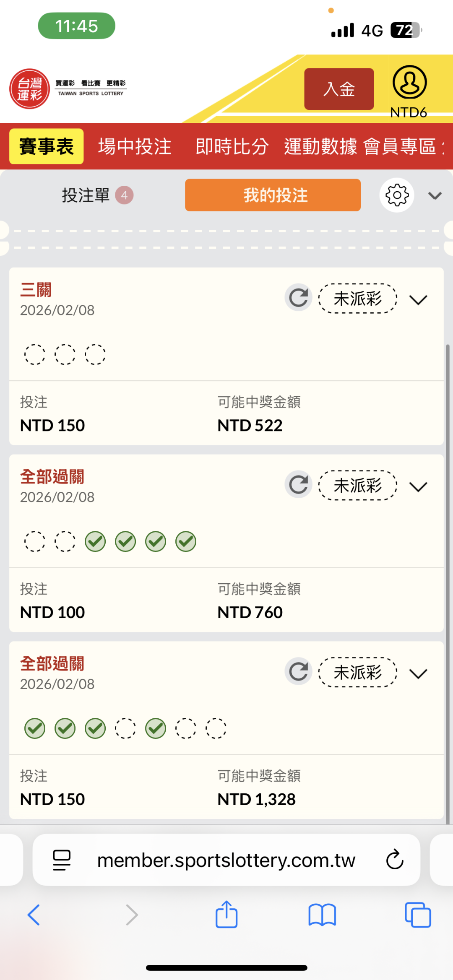Reload the page from the address bar
Image resolution: width=453 pixels, height=980 pixels.
[x=394, y=860]
